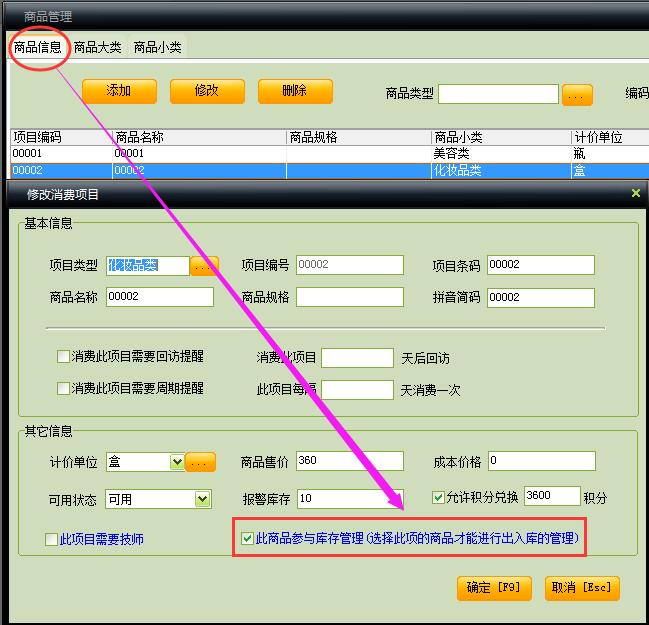Screen dimensions: 649x625
Task: Sort by 商品小类 column header
Action: 501,137
